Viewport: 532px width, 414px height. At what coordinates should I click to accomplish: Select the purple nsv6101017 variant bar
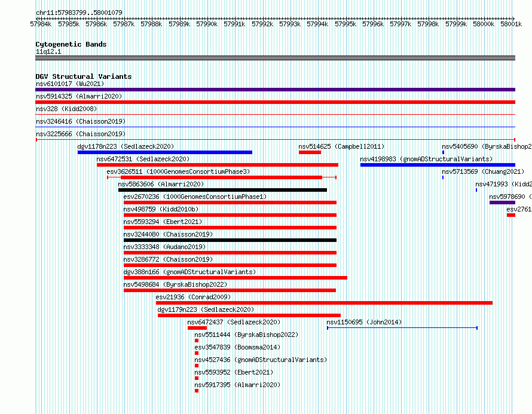tap(275, 90)
